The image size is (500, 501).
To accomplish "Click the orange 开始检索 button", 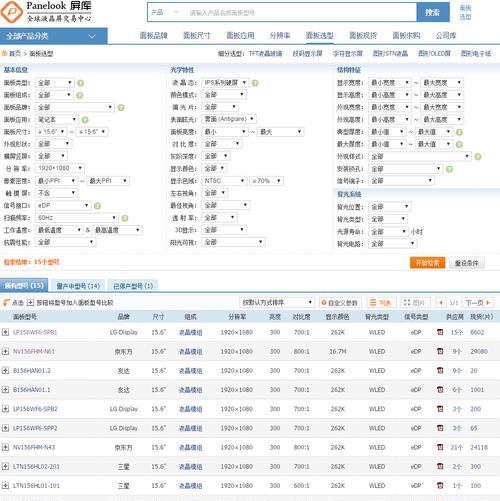I will 428,263.
